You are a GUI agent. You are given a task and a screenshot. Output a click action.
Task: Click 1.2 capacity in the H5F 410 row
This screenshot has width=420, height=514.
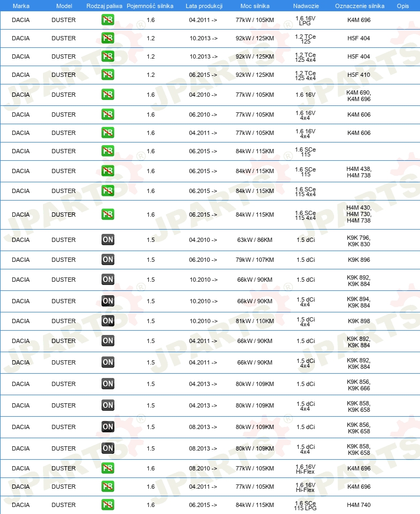coord(150,75)
